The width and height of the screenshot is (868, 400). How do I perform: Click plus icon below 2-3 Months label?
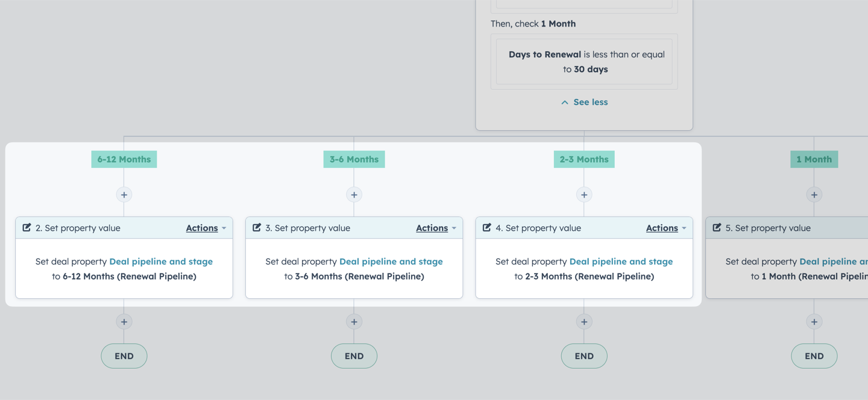[x=584, y=195]
